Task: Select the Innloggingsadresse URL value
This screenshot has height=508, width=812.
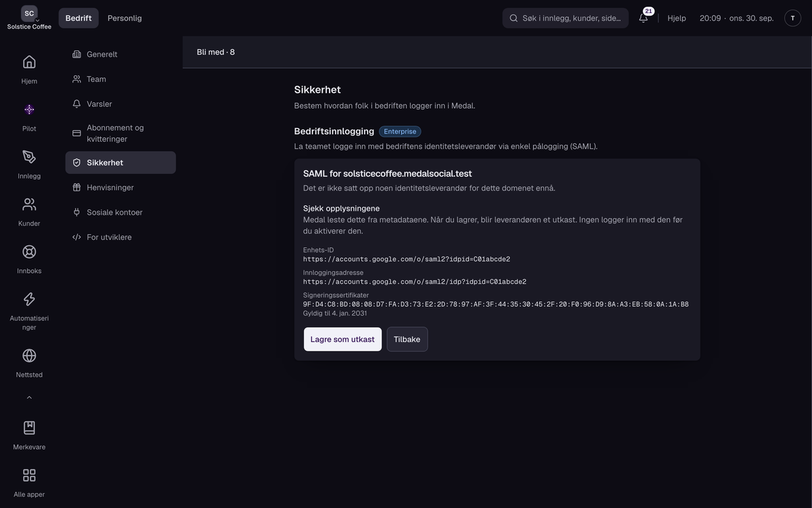Action: pyautogui.click(x=415, y=282)
